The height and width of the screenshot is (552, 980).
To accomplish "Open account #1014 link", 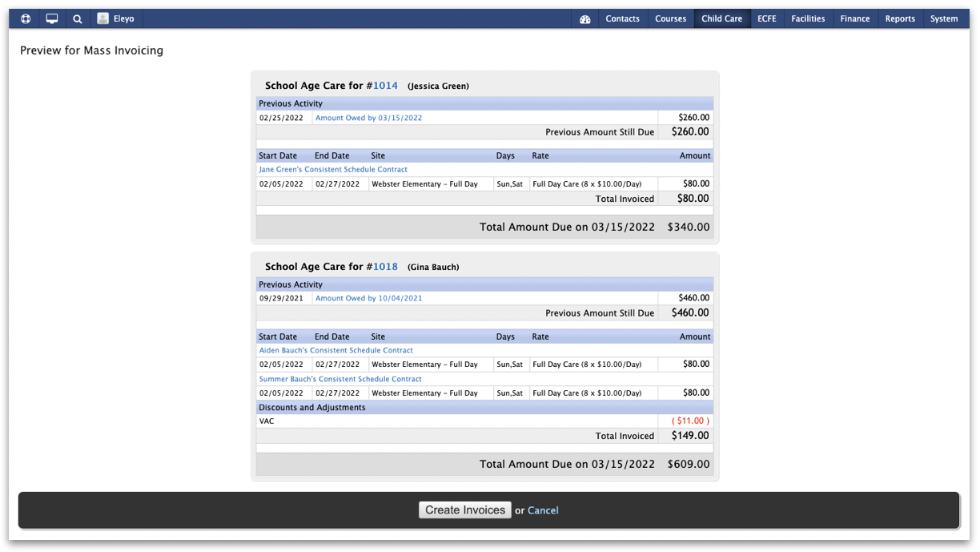I will point(385,86).
